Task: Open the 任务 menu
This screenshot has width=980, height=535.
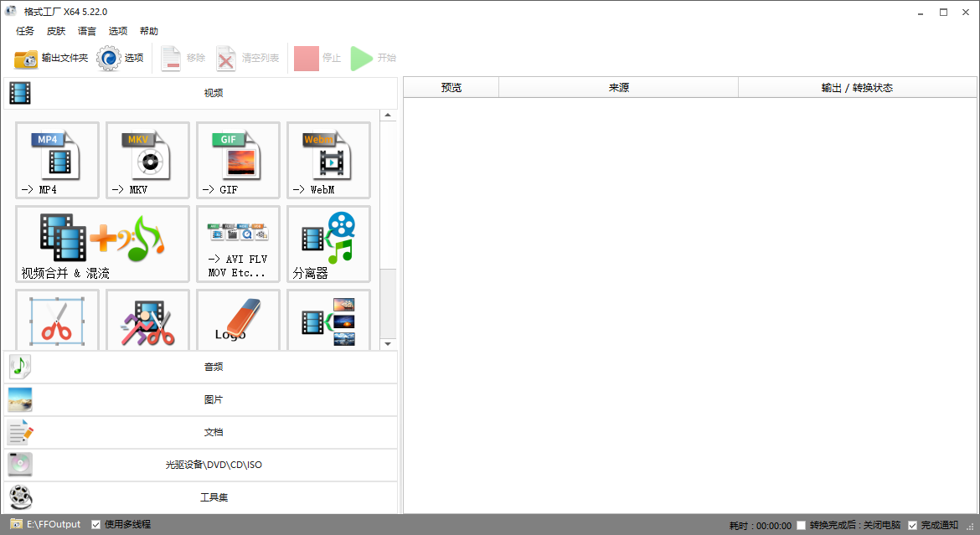Action: [23, 31]
